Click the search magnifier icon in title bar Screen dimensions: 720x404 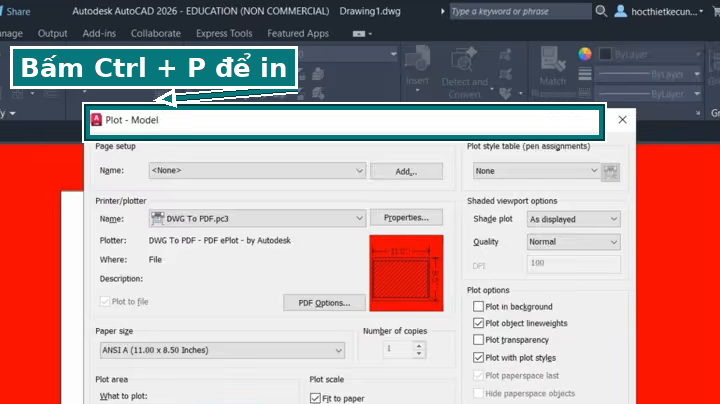click(601, 11)
